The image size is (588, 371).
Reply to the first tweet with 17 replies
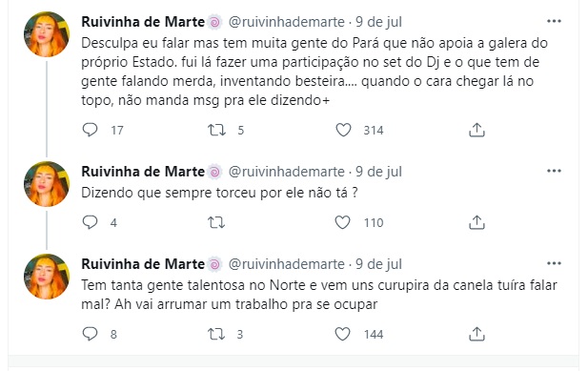pos(90,130)
